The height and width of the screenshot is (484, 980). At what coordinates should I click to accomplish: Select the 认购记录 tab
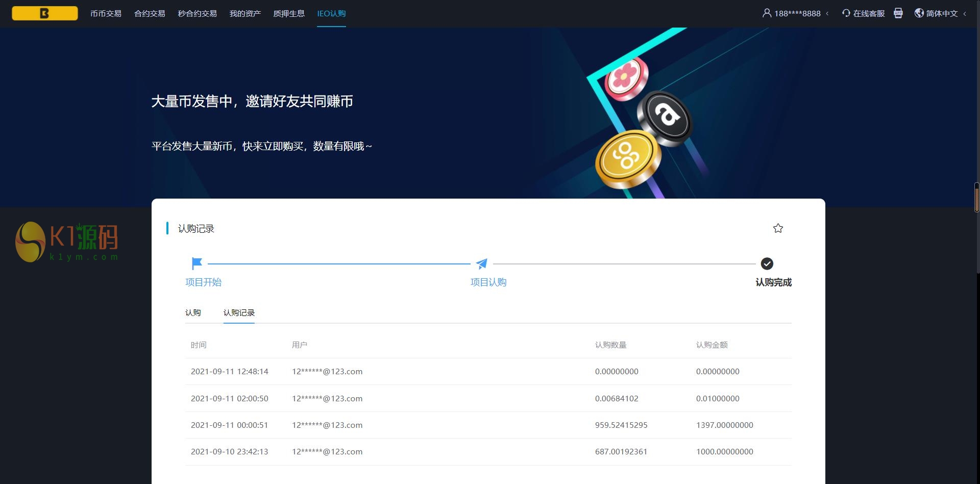tap(239, 312)
